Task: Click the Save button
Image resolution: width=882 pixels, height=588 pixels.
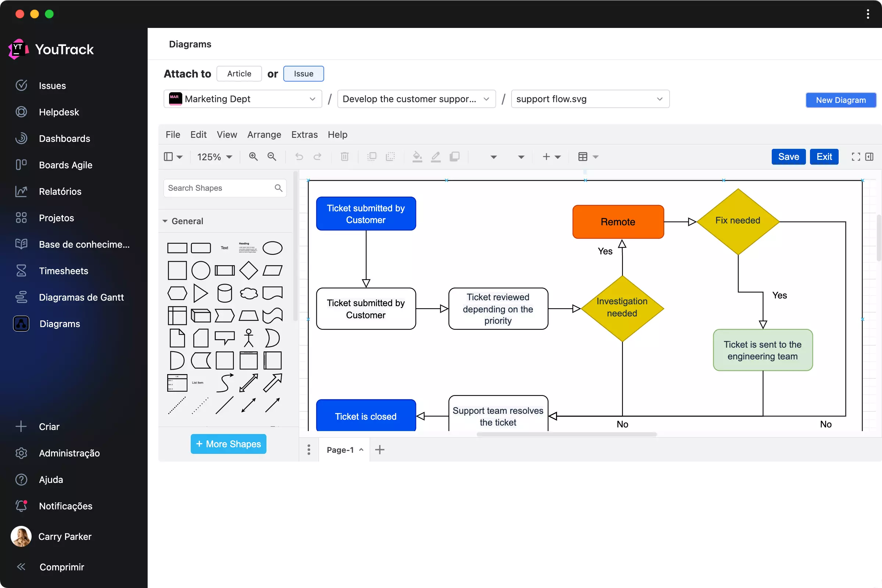Action: [788, 157]
